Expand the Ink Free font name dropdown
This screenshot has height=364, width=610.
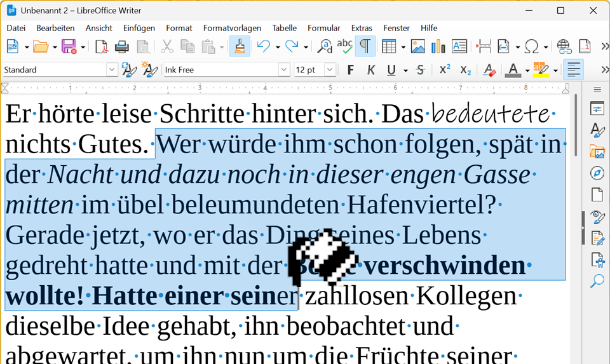[x=284, y=70]
